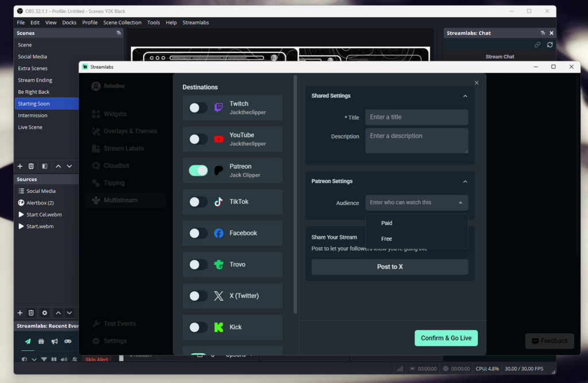This screenshot has height=383, width=588.
Task: Move scene up with Scenes up arrow
Action: click(58, 166)
